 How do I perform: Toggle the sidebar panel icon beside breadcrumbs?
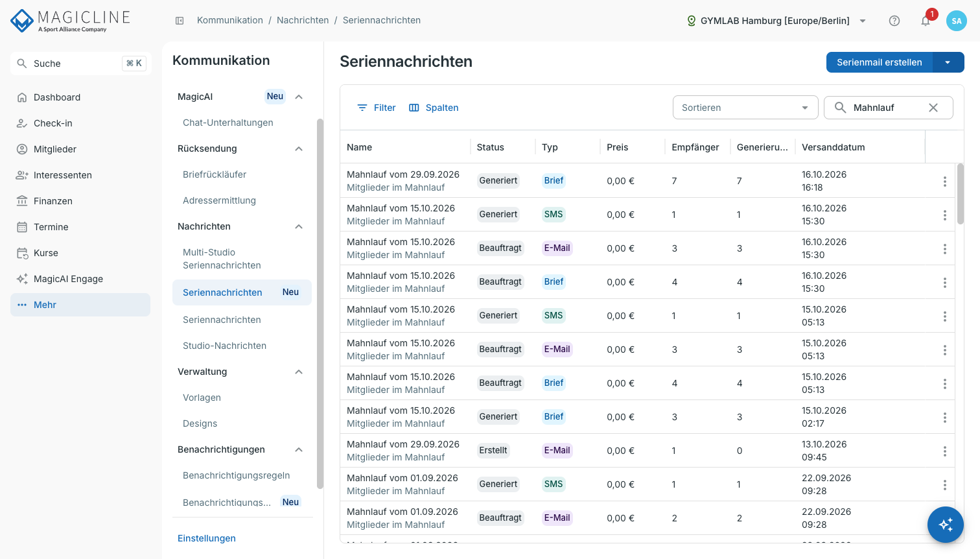tap(180, 21)
